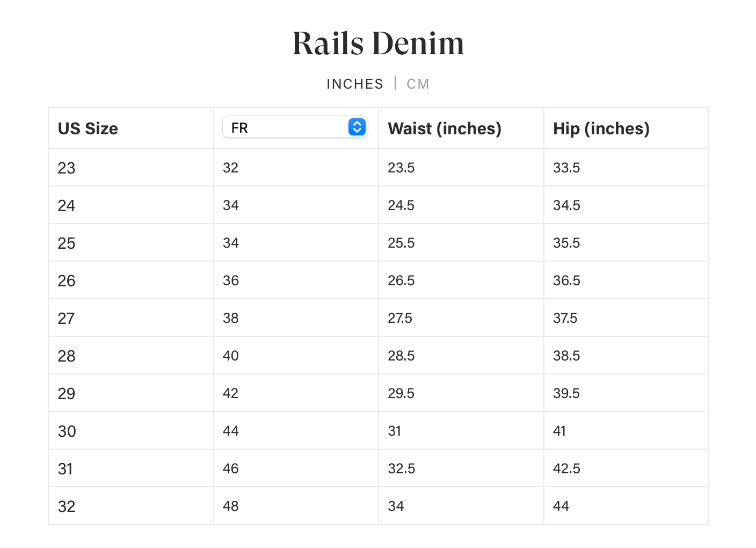Click the blue dropdown arrows icon

(357, 127)
